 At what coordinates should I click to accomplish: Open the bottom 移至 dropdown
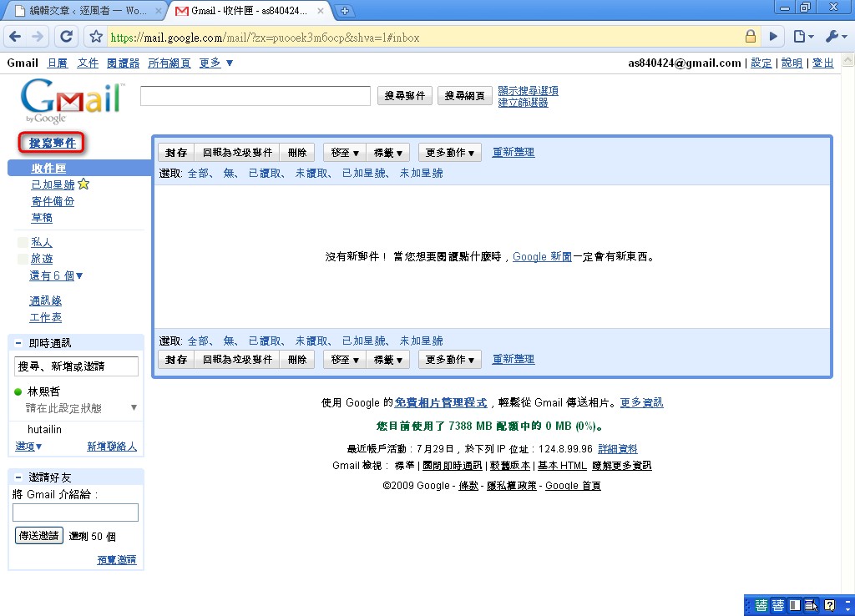[x=345, y=360]
